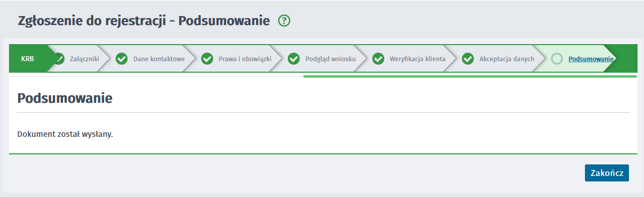Open the help icon next to the page title
644x197 pixels.
coord(284,21)
